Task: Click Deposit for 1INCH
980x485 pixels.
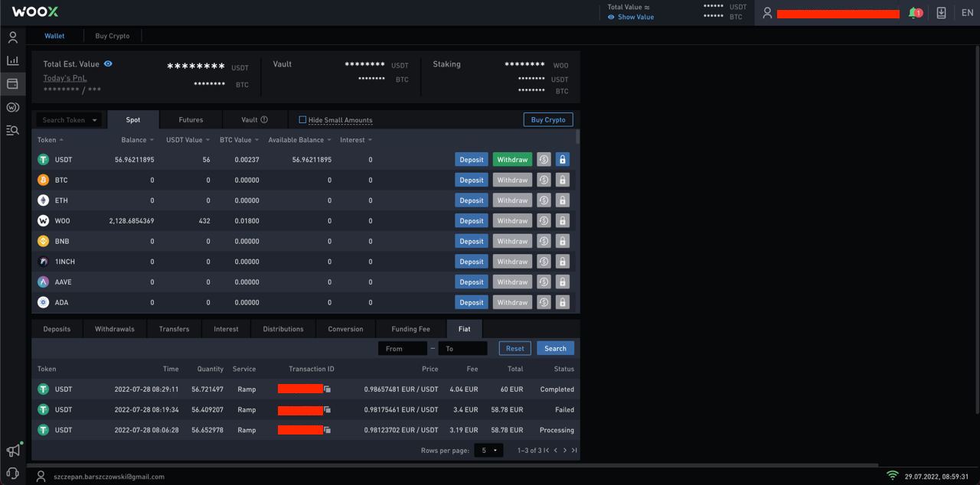Action: pos(472,262)
